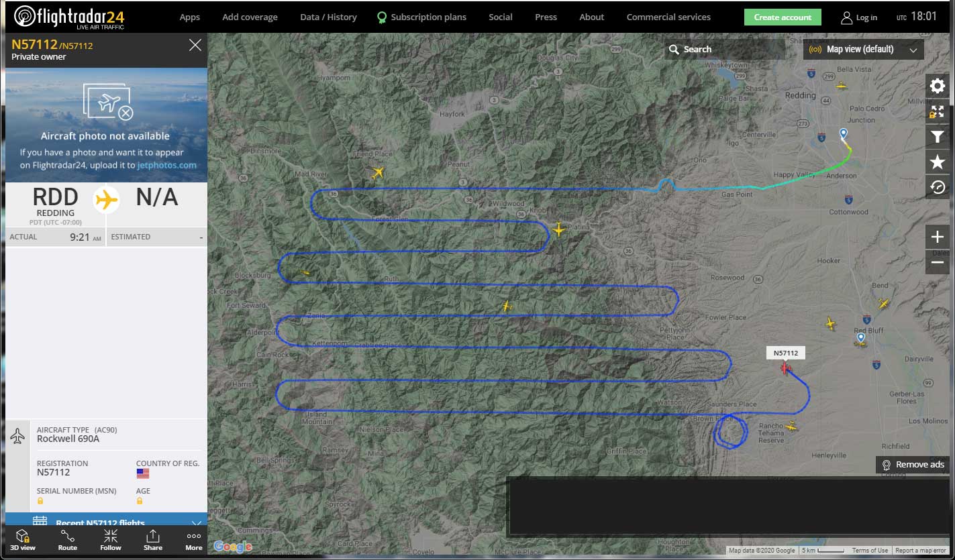The height and width of the screenshot is (560, 955).
Task: Open the map filter funnel
Action: point(938,137)
